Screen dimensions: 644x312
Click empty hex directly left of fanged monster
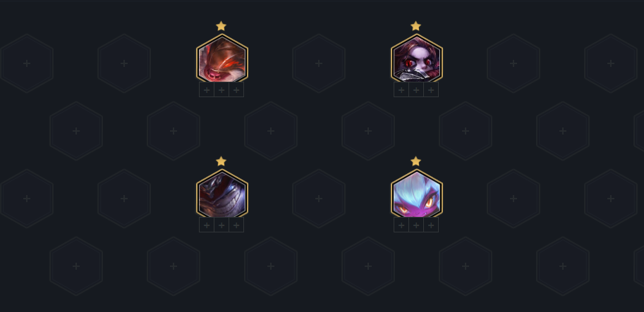point(124,63)
